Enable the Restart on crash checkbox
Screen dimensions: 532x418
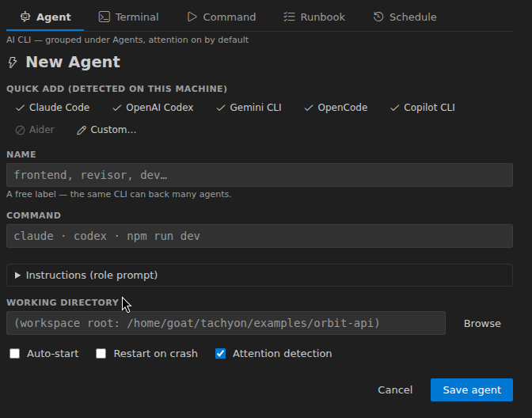pyautogui.click(x=101, y=354)
